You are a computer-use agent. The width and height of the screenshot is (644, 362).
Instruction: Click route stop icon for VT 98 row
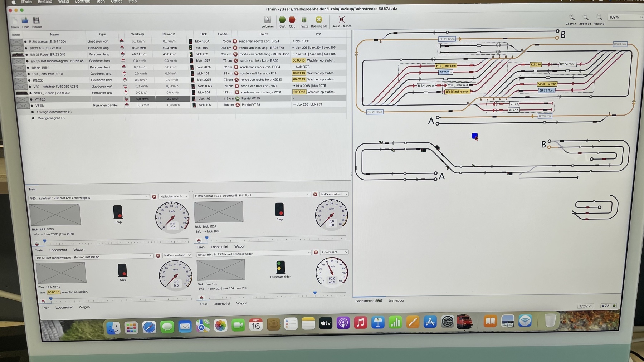(x=238, y=105)
